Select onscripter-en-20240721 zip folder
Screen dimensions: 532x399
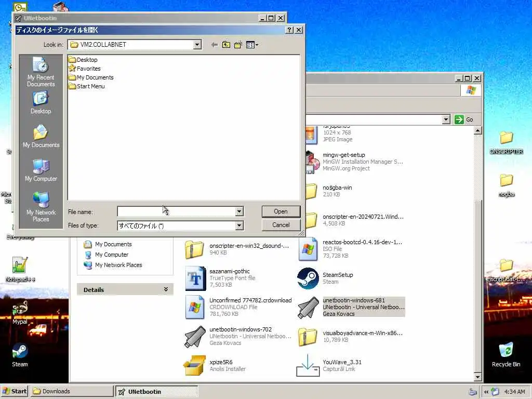pyautogui.click(x=311, y=220)
